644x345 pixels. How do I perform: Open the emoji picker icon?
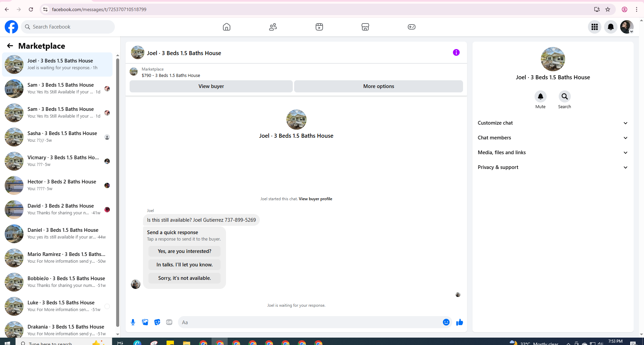[x=446, y=322]
